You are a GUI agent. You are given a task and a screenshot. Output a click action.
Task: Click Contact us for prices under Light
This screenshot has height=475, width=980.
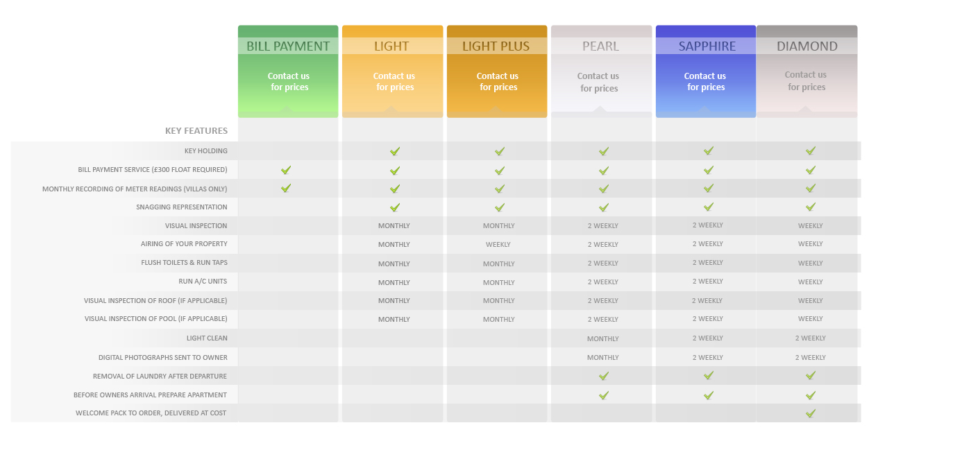(394, 82)
